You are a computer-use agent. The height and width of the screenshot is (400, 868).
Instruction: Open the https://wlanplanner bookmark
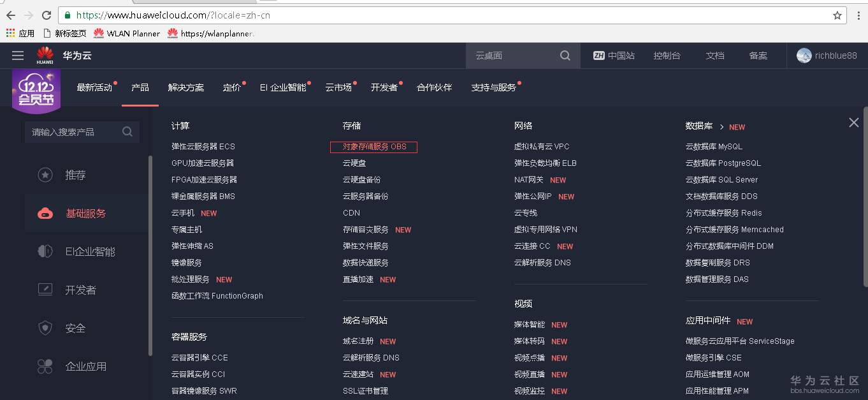tap(211, 33)
